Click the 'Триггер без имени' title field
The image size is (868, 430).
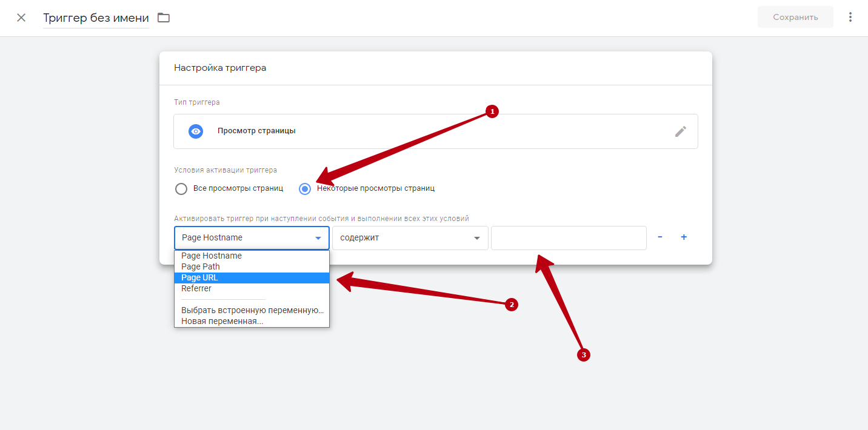tap(96, 18)
